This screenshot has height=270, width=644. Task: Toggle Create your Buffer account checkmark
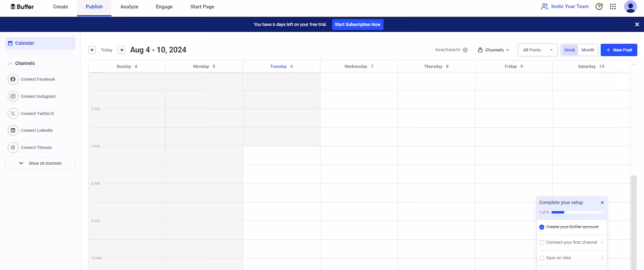point(542,227)
